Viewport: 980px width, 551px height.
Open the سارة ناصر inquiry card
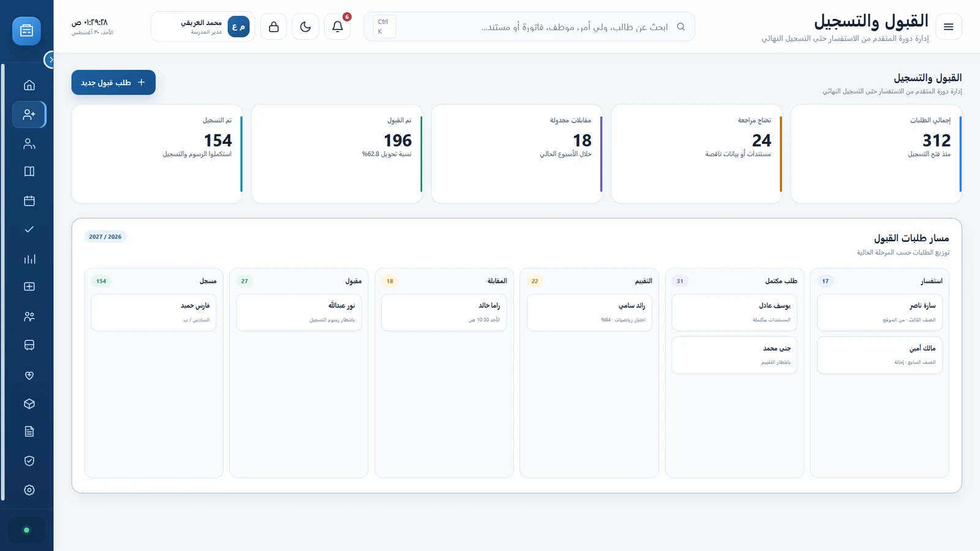click(x=880, y=312)
